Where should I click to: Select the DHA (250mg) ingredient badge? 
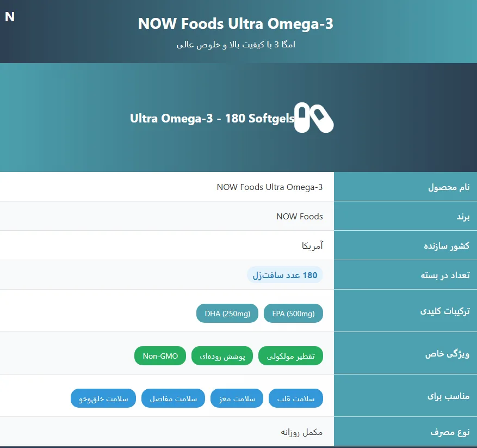[227, 313]
